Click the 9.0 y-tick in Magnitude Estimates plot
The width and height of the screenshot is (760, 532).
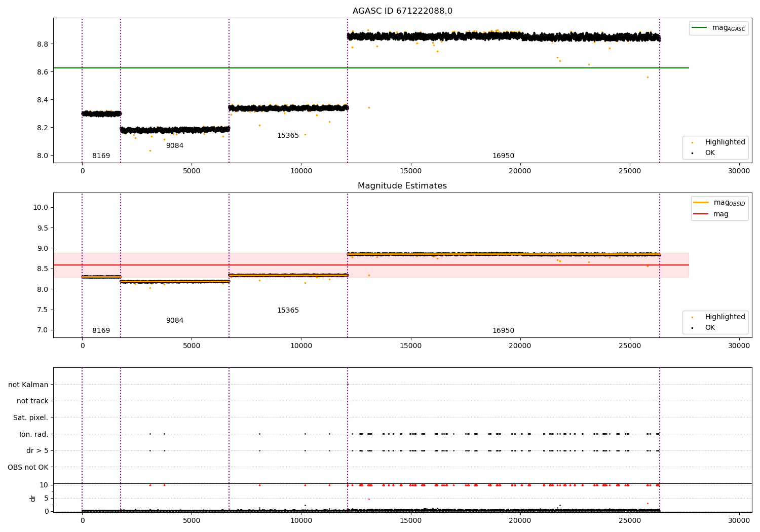pyautogui.click(x=43, y=248)
